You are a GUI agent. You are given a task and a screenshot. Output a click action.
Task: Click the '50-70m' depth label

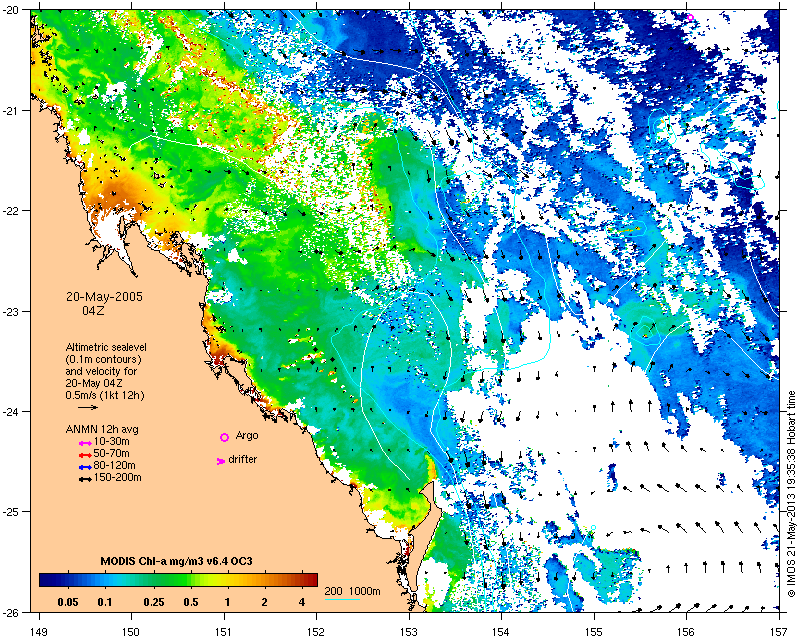pos(112,453)
